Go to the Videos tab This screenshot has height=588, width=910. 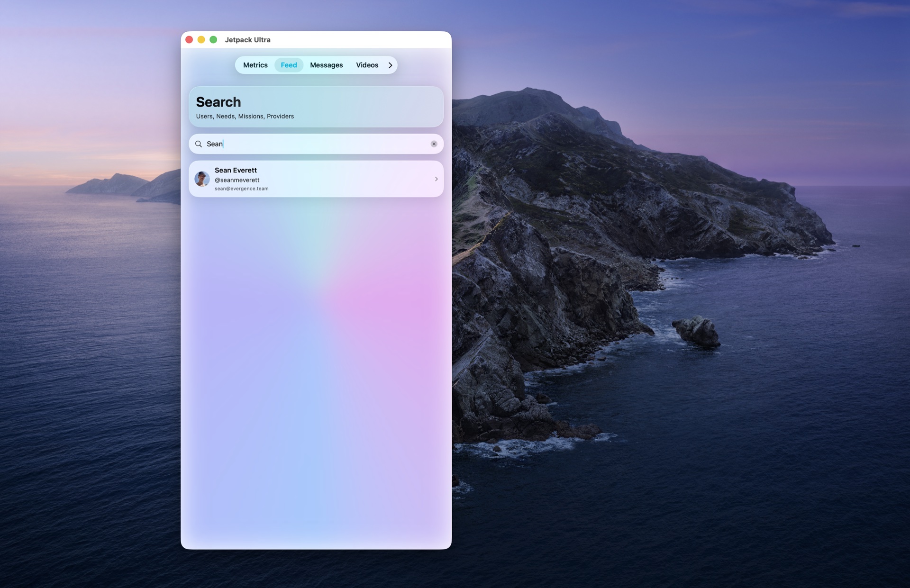point(367,65)
